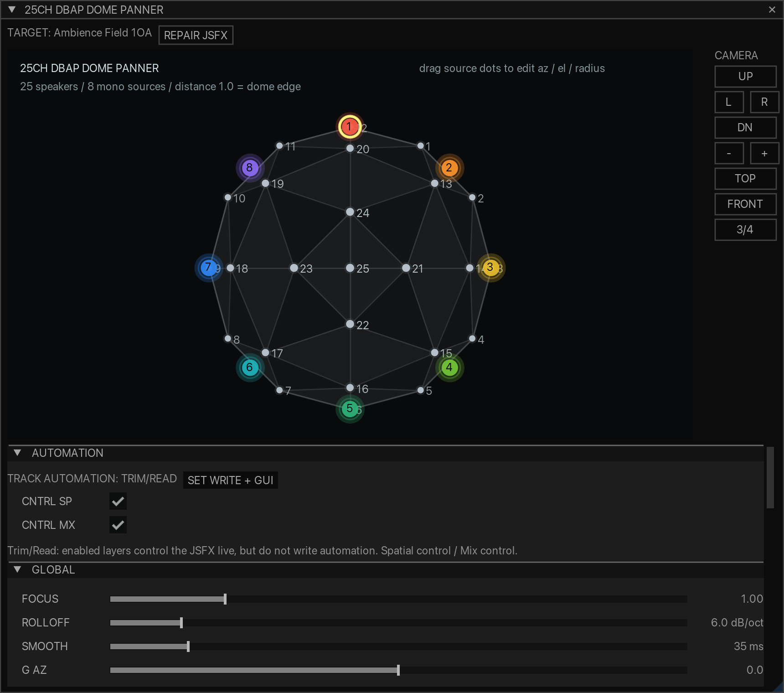
Task: Click the TARGET: Ambience Field 1OA label
Action: coord(79,33)
